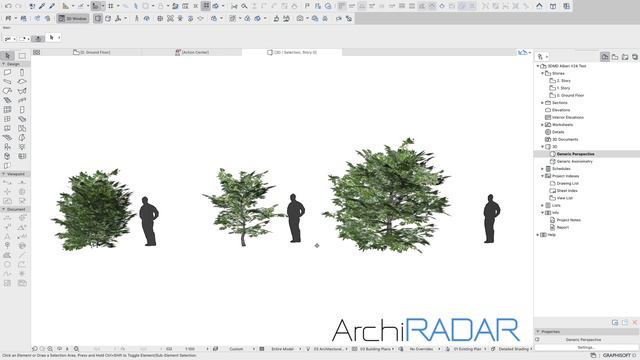Open Generic Perspective in Navigator

click(x=575, y=154)
